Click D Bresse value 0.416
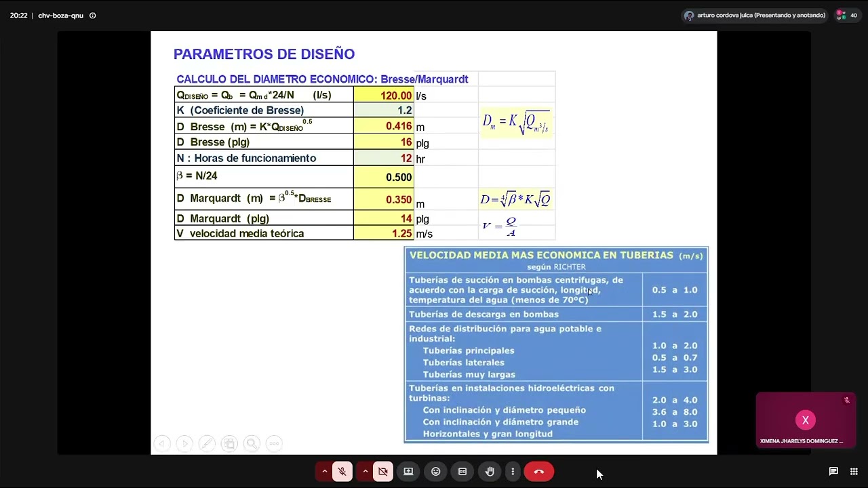The height and width of the screenshot is (488, 868). 384,126
